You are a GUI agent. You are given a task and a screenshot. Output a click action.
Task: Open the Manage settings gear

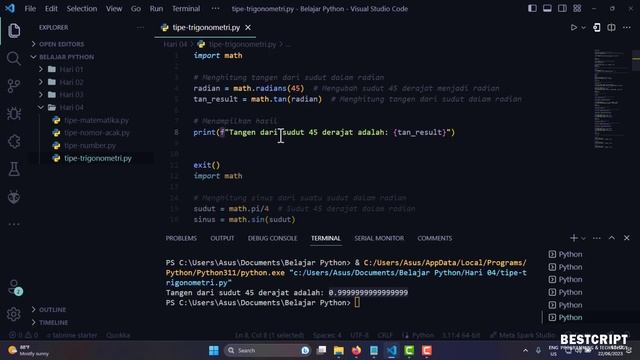click(x=14, y=314)
